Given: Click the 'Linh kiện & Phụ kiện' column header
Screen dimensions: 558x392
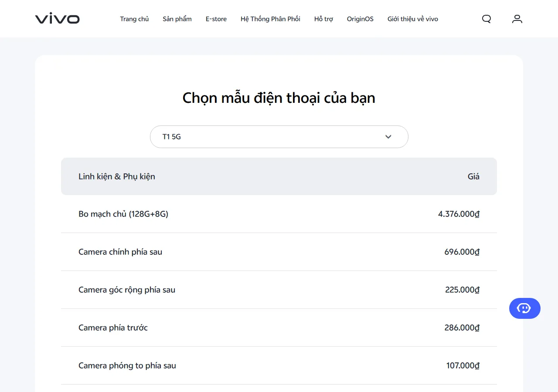Looking at the screenshot, I should (x=117, y=176).
